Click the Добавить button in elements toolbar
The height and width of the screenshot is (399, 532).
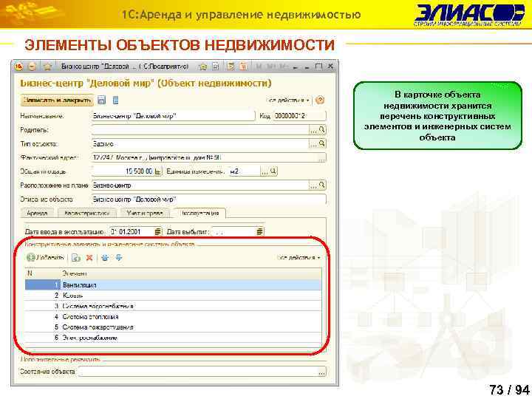point(46,258)
